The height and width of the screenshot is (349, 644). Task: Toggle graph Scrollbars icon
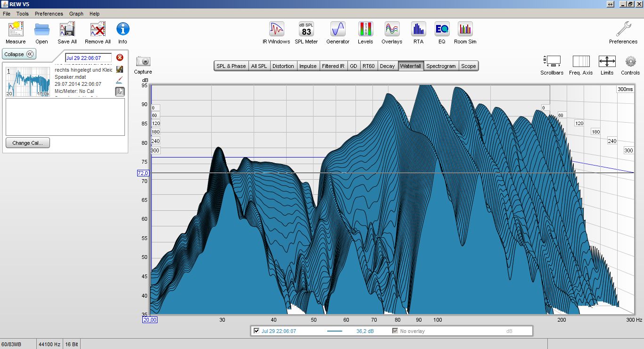(x=552, y=61)
